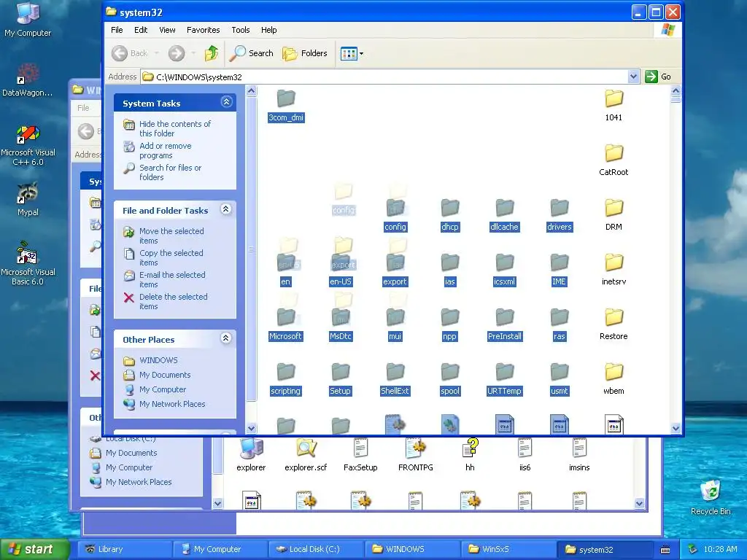Open explorer.scf in WINDOWS window
This screenshot has width=747, height=560.
(306, 455)
